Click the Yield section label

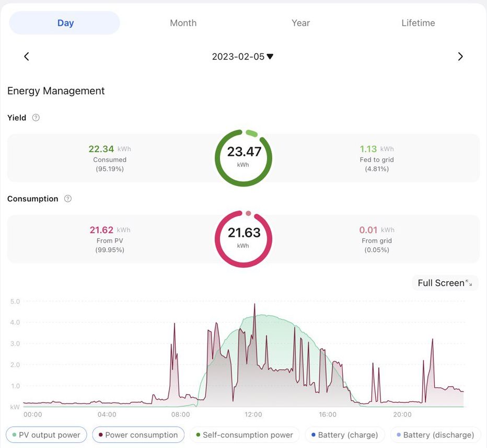pyautogui.click(x=17, y=118)
